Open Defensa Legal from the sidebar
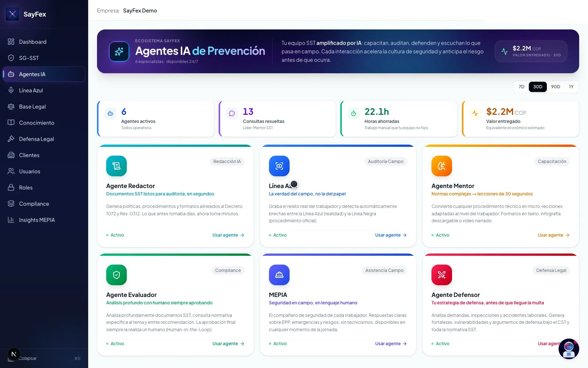The image size is (588, 368). coord(44,139)
